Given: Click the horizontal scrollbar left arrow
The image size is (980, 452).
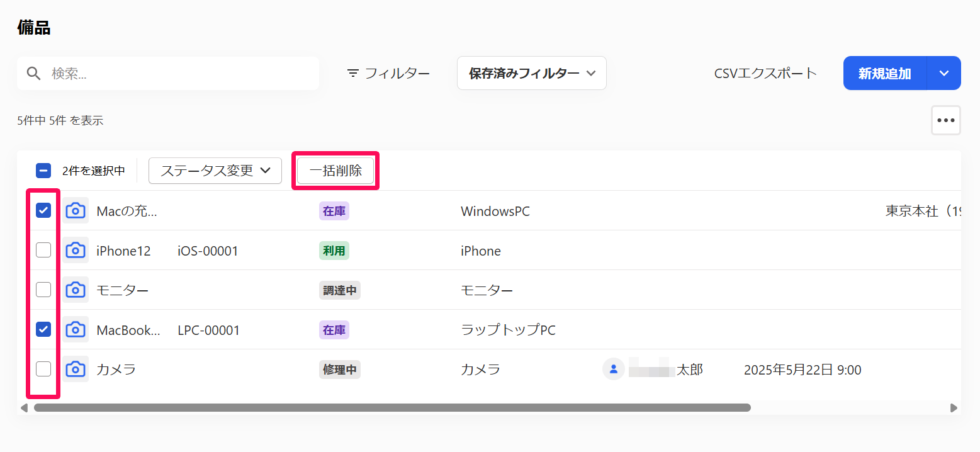Looking at the screenshot, I should click(x=25, y=408).
